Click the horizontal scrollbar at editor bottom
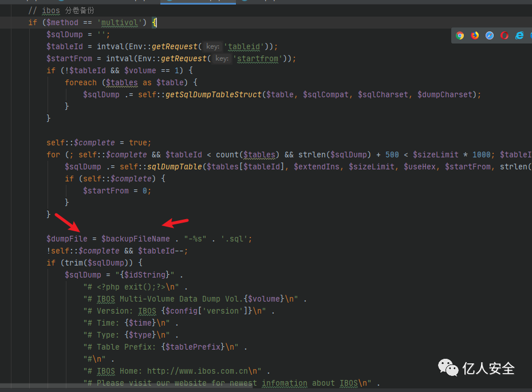The image size is (532, 392). [x=126, y=386]
